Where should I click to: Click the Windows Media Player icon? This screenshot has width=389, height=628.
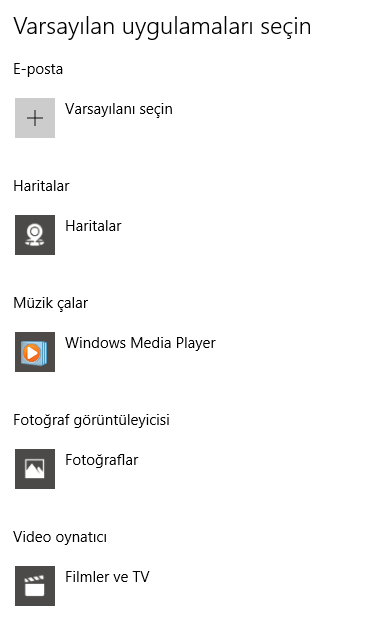pyautogui.click(x=35, y=352)
